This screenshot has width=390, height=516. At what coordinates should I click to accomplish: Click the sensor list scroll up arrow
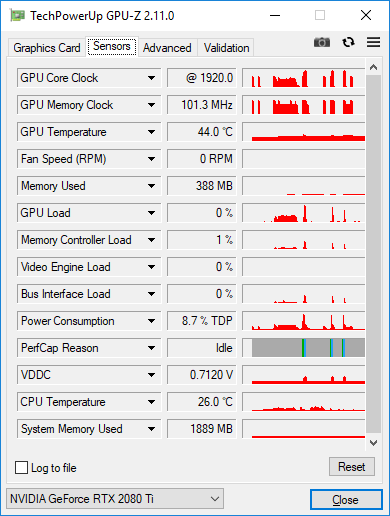point(373,67)
